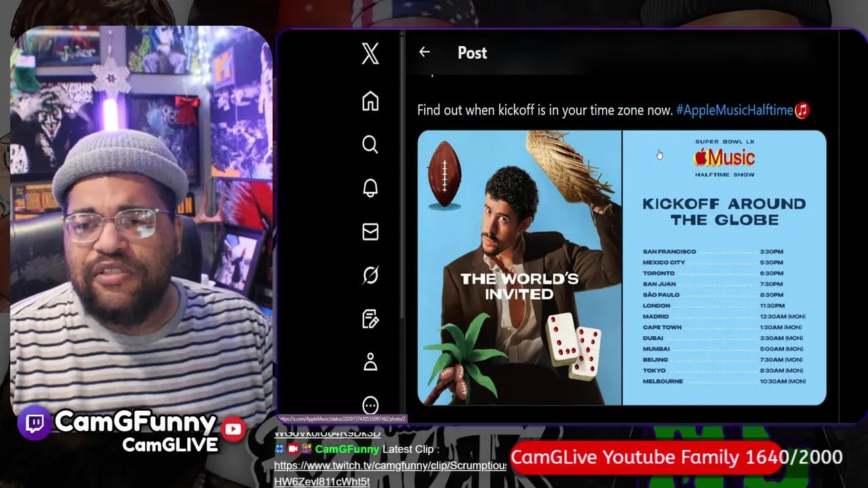Image resolution: width=868 pixels, height=488 pixels.
Task: Click the 'Tokyo 8:30AM (MON)' row
Action: click(724, 371)
